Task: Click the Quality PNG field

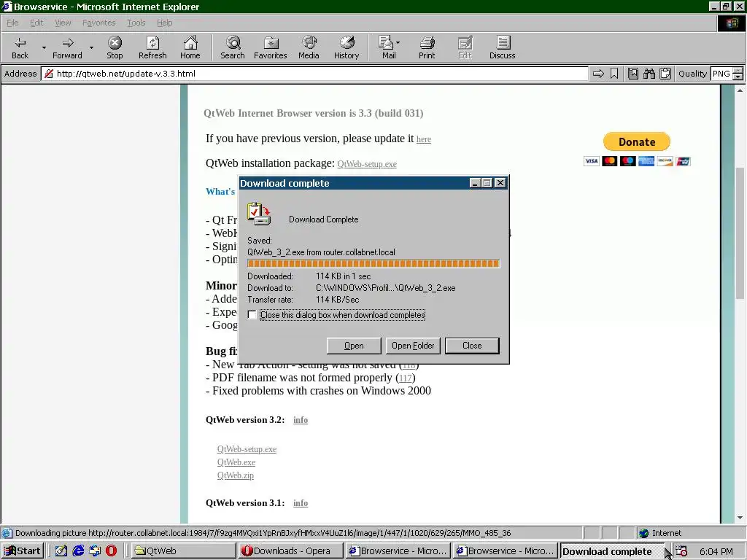Action: (x=721, y=74)
